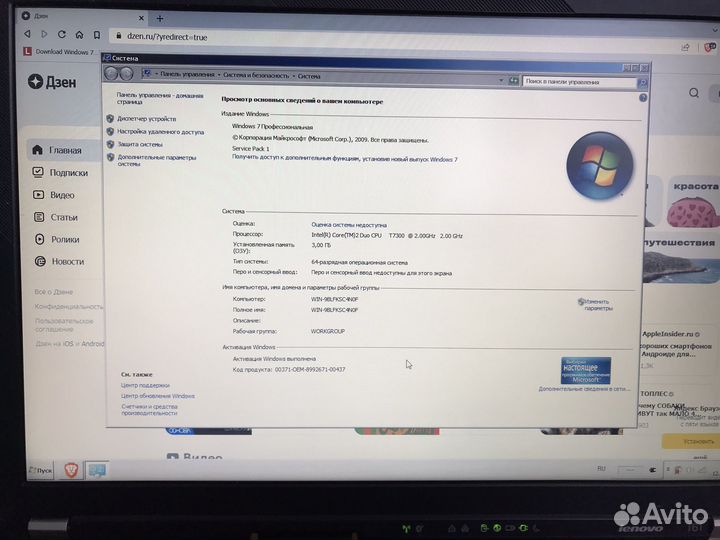Screen dimensions: 720x540
Task: Click the Windows 7 upgrade link
Action: 344,158
